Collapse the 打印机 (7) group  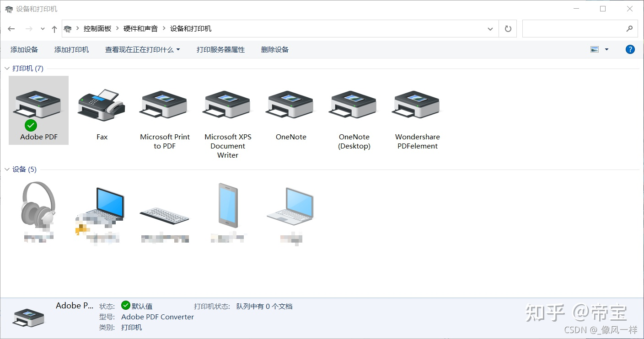(x=7, y=69)
